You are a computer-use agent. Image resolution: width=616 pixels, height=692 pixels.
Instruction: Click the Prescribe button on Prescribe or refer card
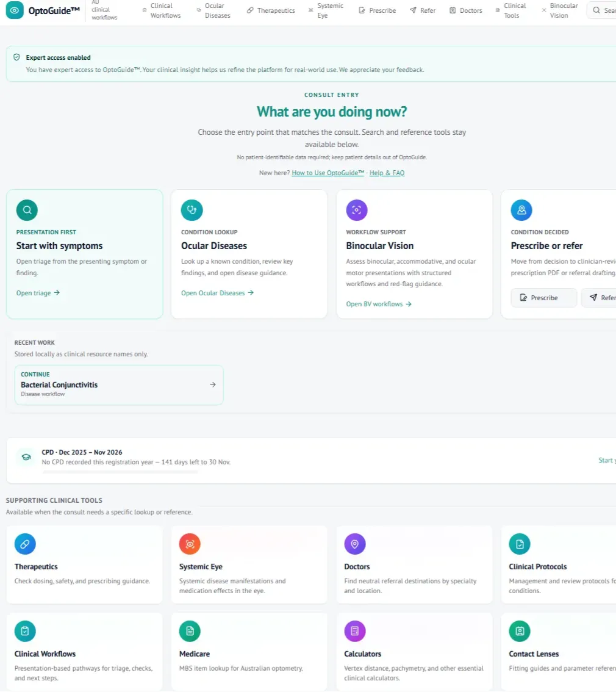[543, 298]
